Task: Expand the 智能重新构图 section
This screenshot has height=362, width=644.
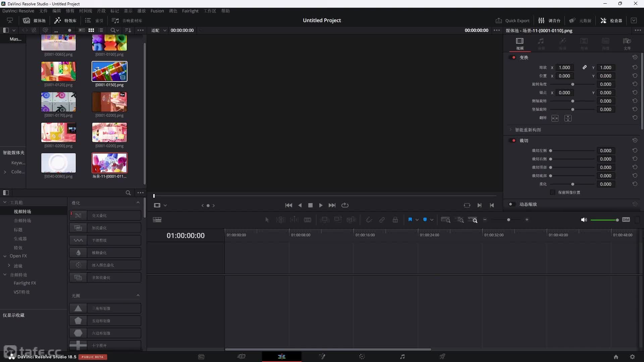Action: (x=511, y=130)
